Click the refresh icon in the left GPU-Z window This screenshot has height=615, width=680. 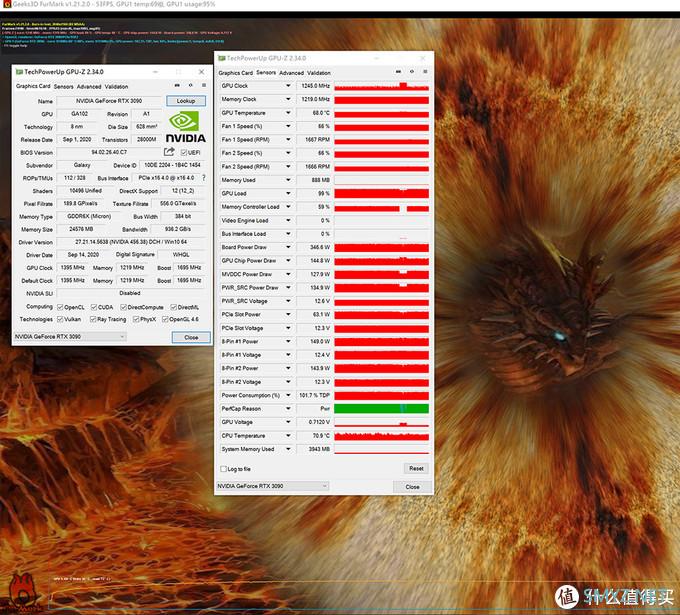point(190,85)
